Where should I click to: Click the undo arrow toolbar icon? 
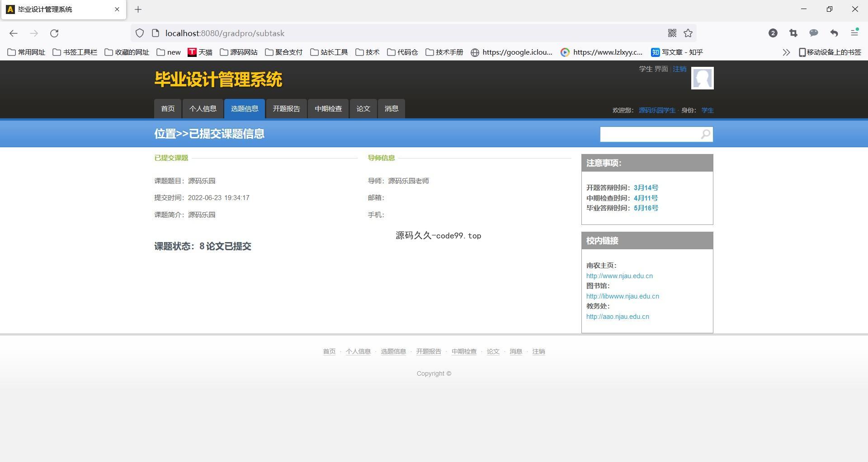pyautogui.click(x=834, y=33)
